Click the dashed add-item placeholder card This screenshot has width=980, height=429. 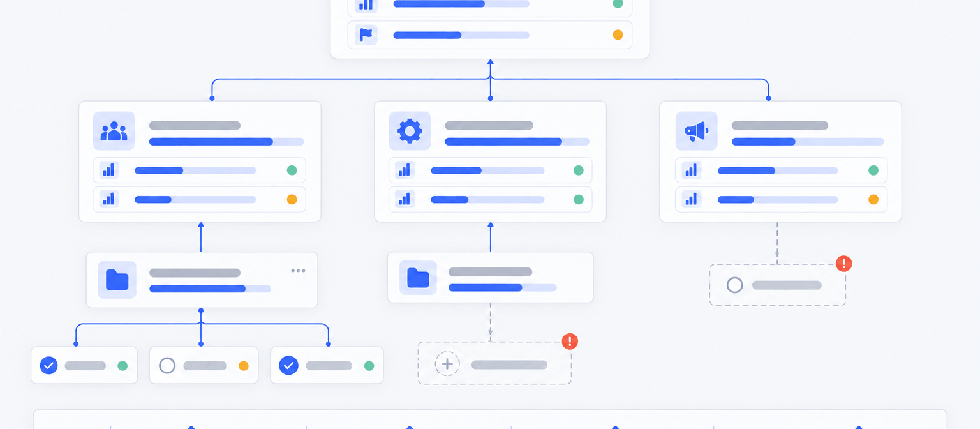click(x=494, y=363)
